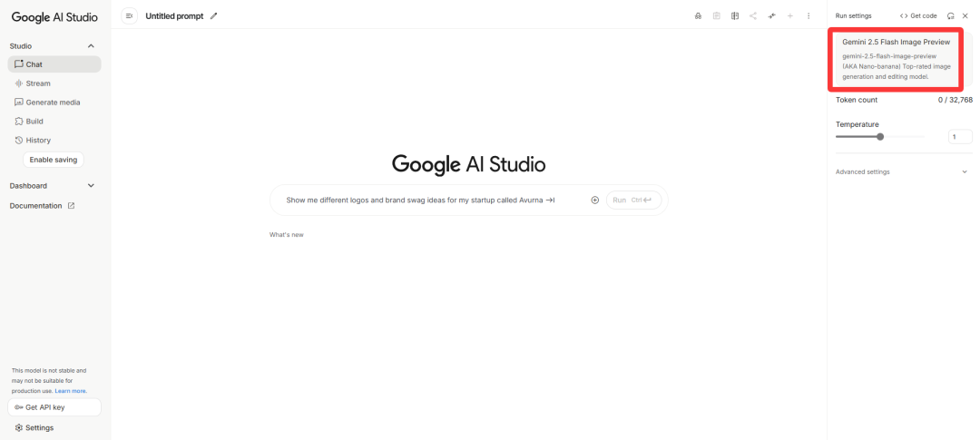Viewport: 980px width, 440px height.
Task: Click the Enable saving button
Action: click(x=54, y=160)
